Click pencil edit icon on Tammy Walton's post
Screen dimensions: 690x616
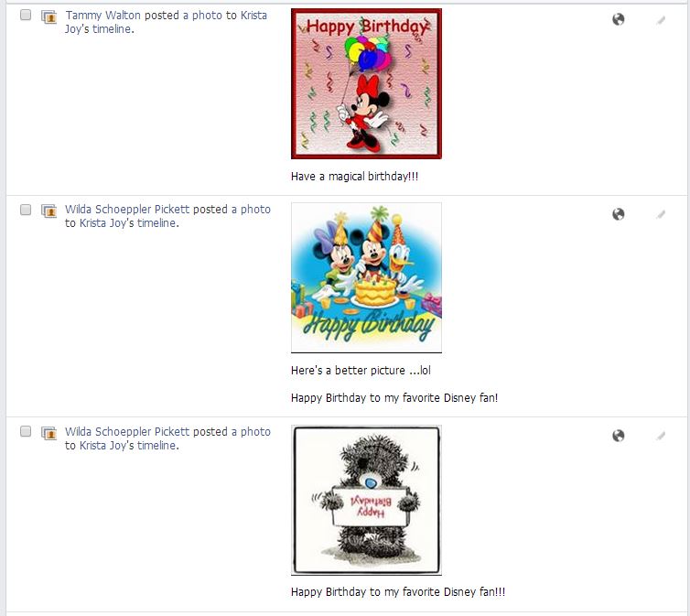661,20
